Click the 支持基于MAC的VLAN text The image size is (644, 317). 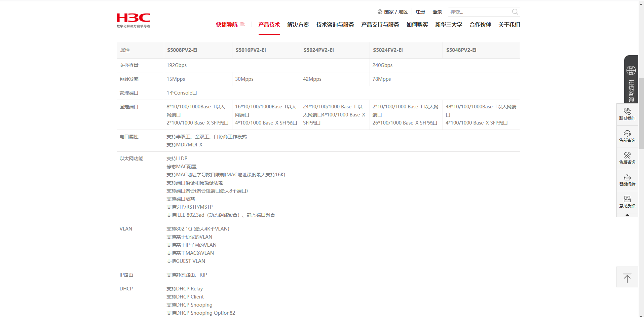coord(190,253)
